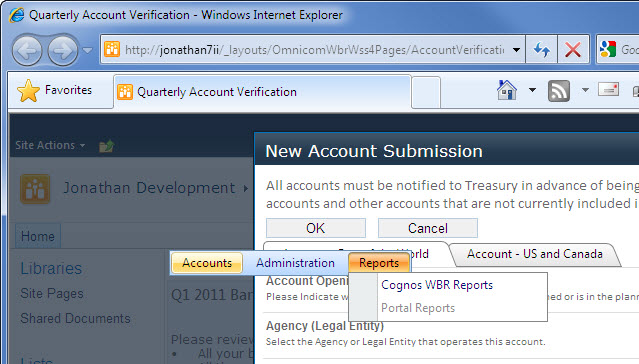Click the Internet Explorer logo in title bar
The image size is (639, 364).
point(17,15)
